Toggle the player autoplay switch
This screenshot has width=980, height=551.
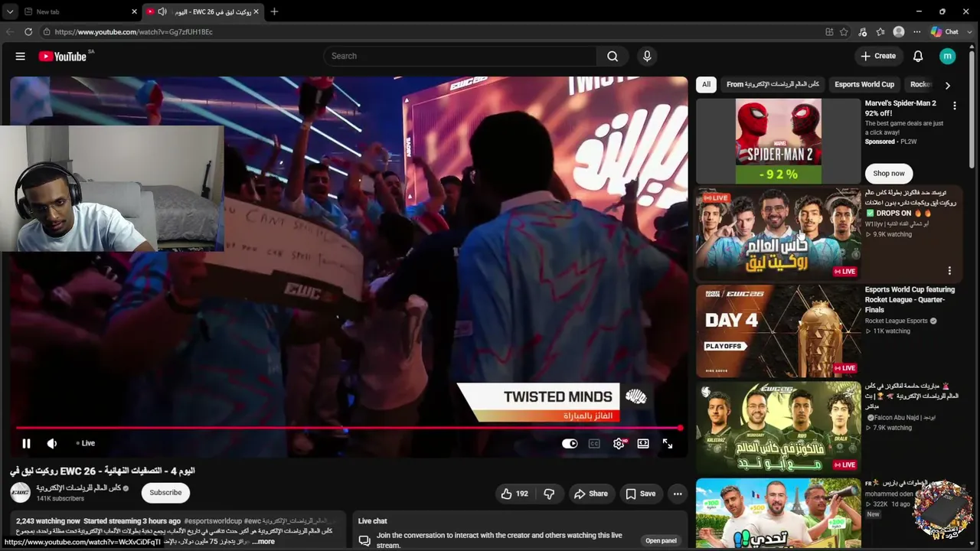[x=570, y=444]
